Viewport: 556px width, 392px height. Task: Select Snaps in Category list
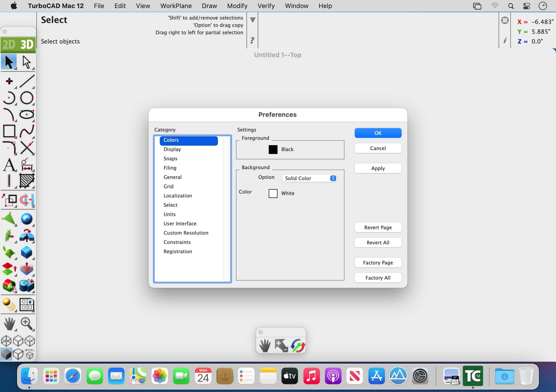(x=189, y=159)
